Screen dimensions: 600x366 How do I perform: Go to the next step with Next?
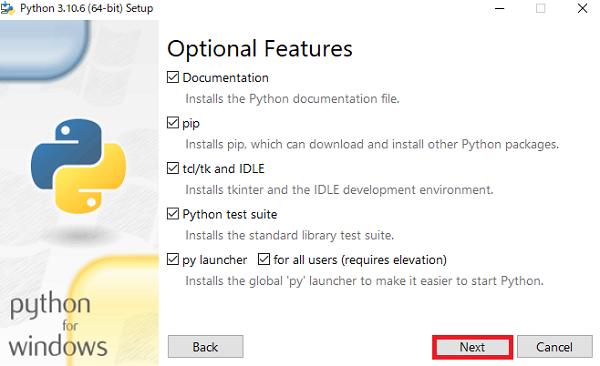473,347
